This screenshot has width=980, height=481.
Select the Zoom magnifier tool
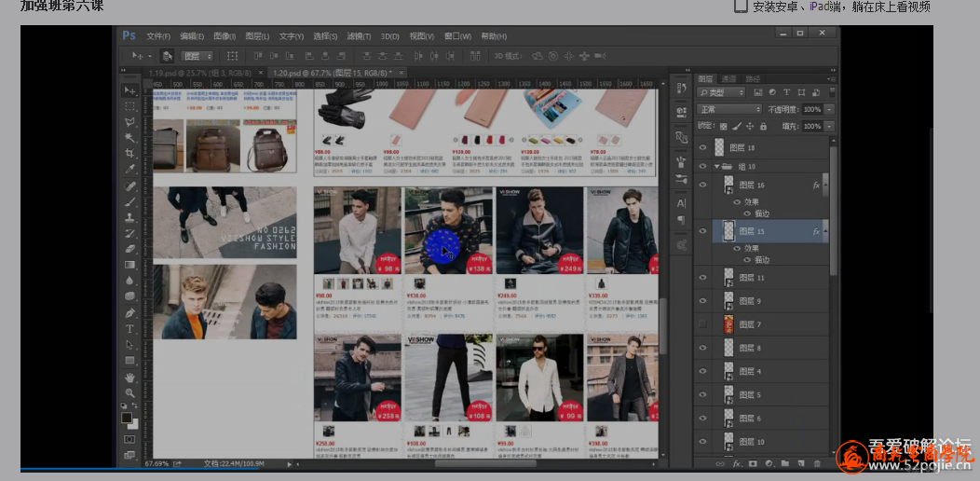pos(130,392)
